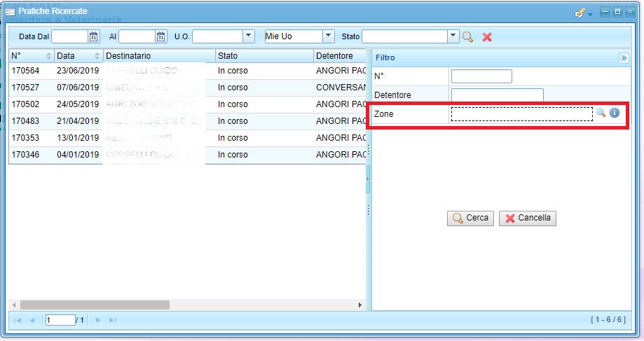The image size is (644, 341).
Task: Open window icon in Pratiche Ricercate title bar
Action: pos(10,12)
